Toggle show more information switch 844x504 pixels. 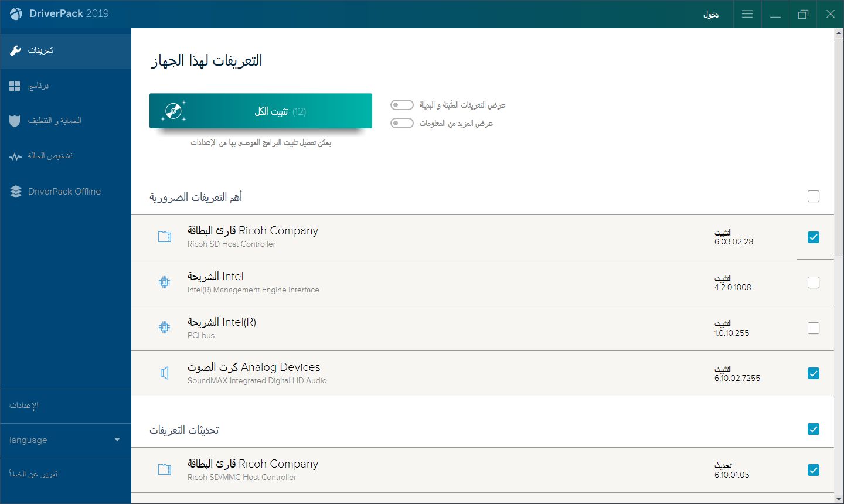pos(402,123)
